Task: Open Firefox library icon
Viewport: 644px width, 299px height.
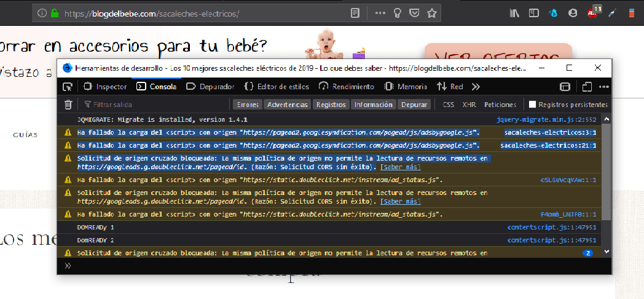Action: 514,14
